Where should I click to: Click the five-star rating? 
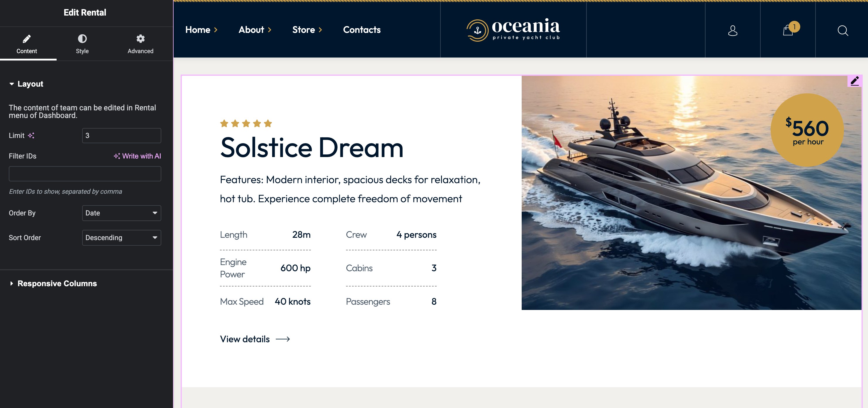point(246,123)
